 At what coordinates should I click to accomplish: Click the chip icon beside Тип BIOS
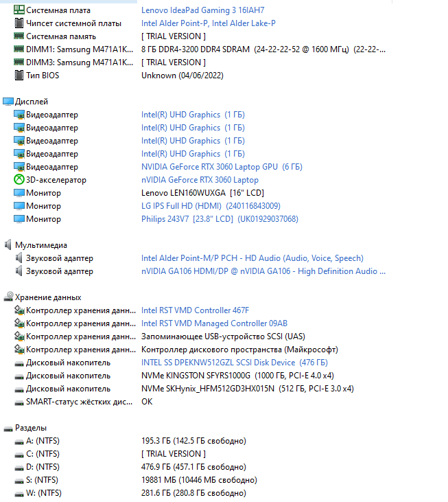(19, 76)
